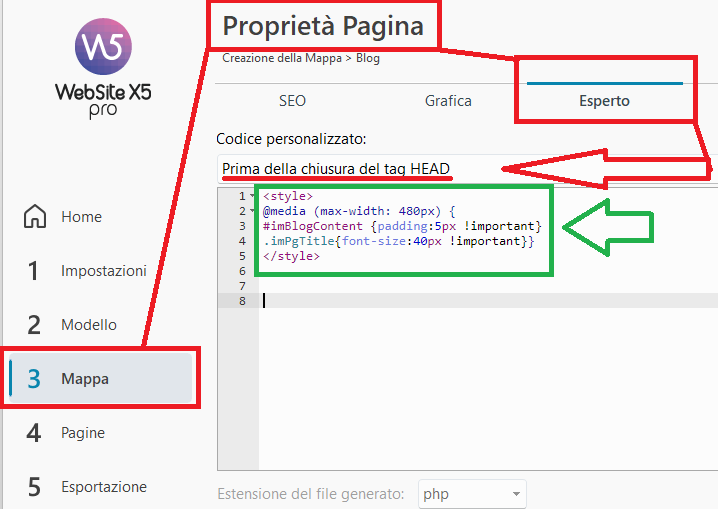This screenshot has height=509, width=718.
Task: Open step 1 Impostazioni in sidebar
Action: click(103, 271)
